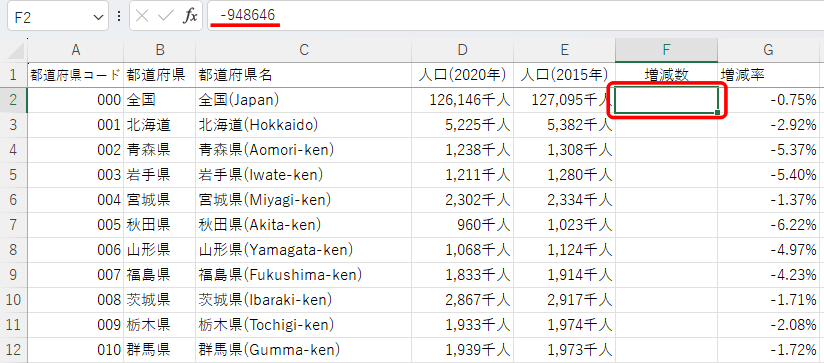The width and height of the screenshot is (824, 363).
Task: Click the 増減数 header cell
Action: tap(666, 75)
